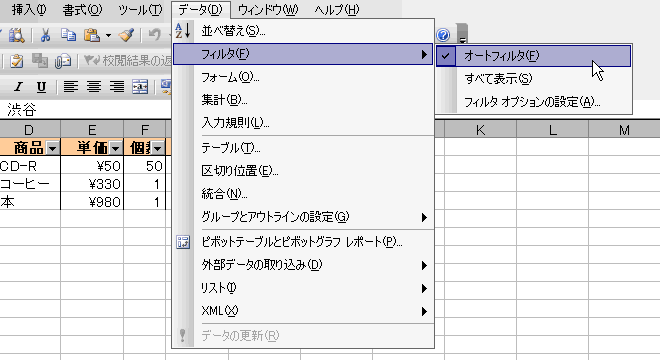Choose テーブル(T)... menu entry
The height and width of the screenshot is (360, 660).
(x=303, y=148)
